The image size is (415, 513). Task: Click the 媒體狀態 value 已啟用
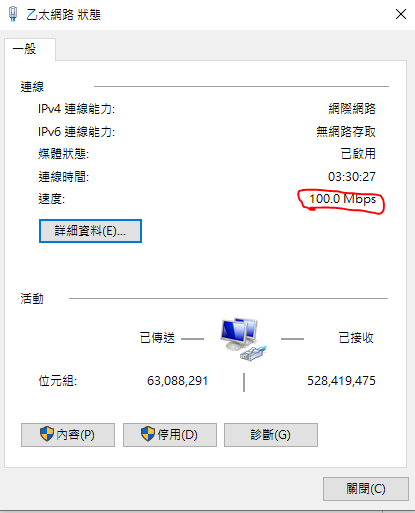(x=358, y=154)
